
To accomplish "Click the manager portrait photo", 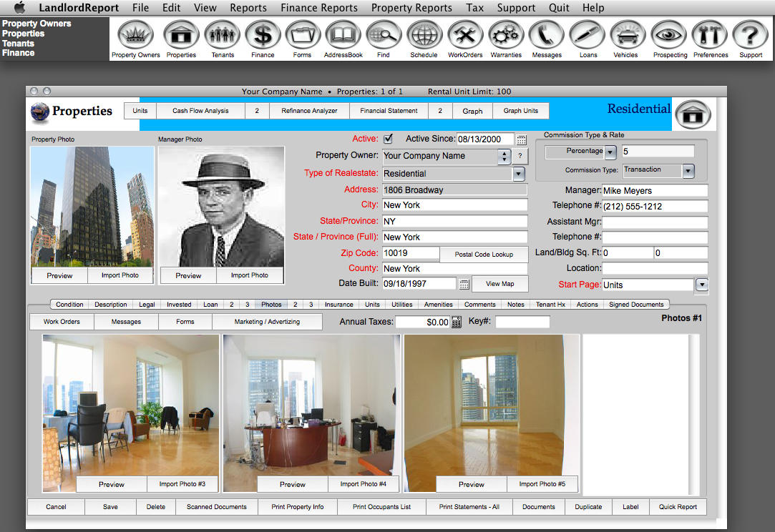I will point(221,207).
